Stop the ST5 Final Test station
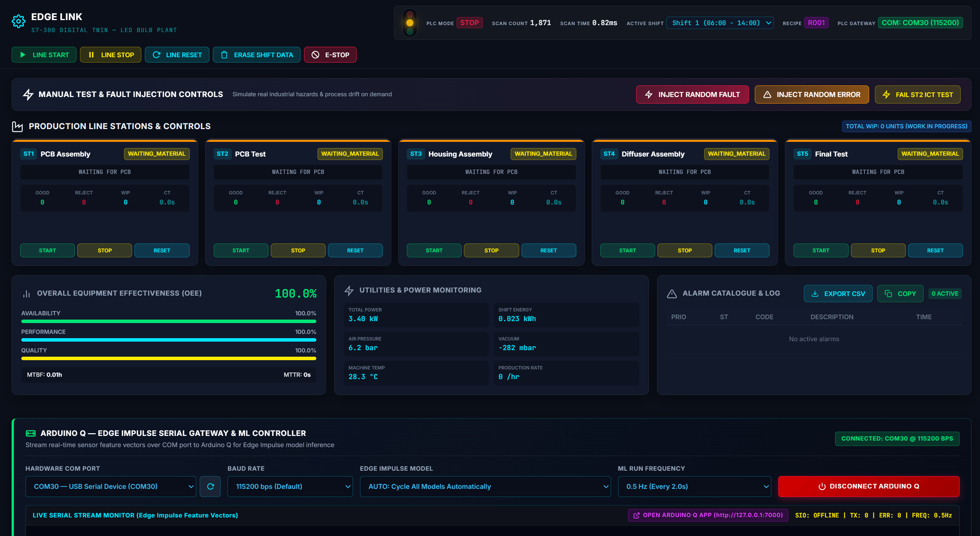The width and height of the screenshot is (980, 536). [878, 250]
